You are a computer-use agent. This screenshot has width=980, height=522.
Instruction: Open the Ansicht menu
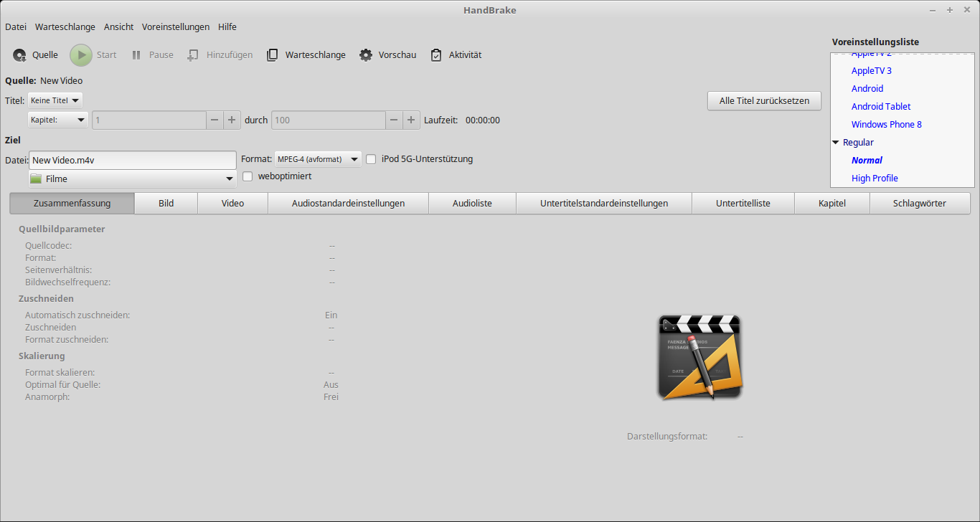(118, 27)
